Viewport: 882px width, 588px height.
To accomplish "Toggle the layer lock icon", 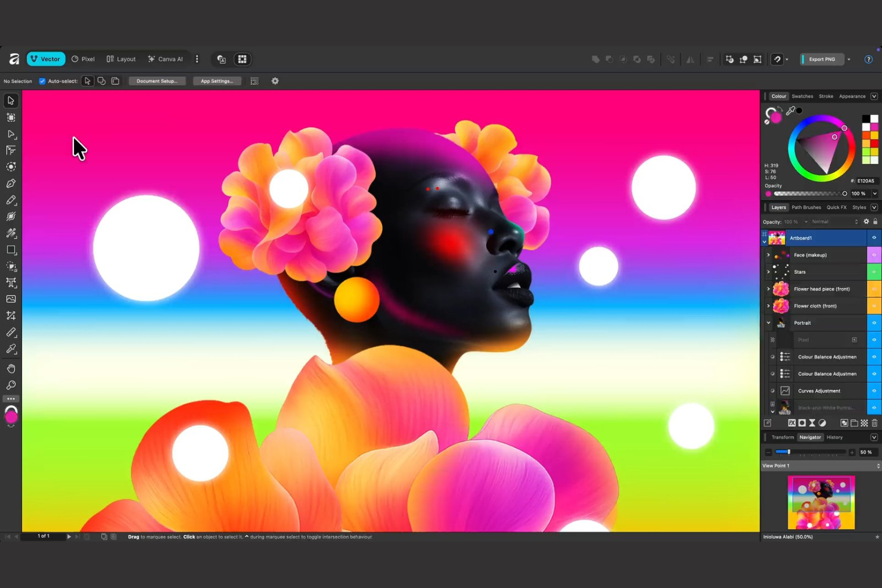I will [x=875, y=222].
